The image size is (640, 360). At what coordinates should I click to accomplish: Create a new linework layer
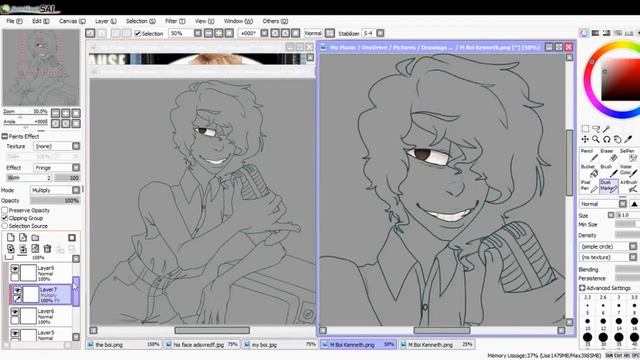click(23, 238)
